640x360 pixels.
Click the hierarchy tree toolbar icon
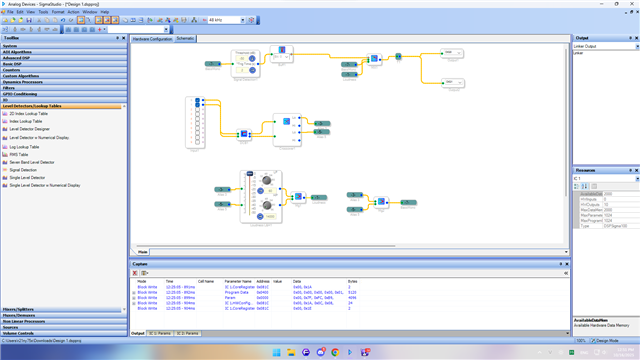click(x=194, y=20)
